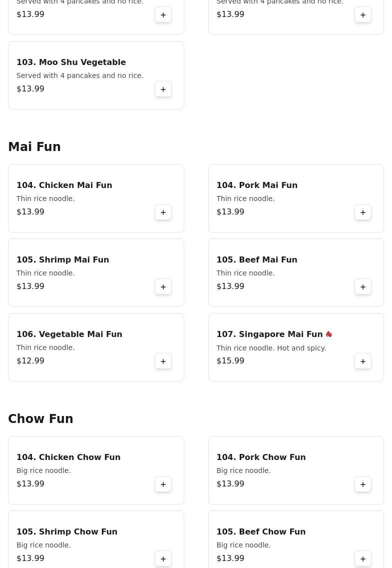
Task: Add Chicken Mai Fun using plus button
Action: pos(163,212)
